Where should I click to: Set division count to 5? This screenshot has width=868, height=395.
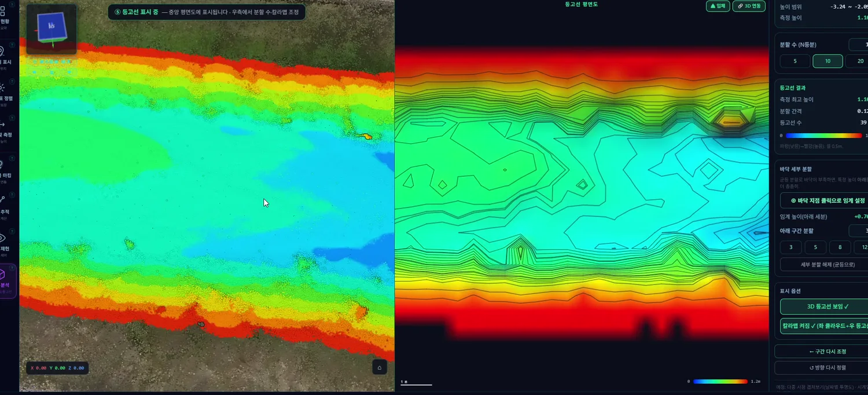[x=795, y=61]
